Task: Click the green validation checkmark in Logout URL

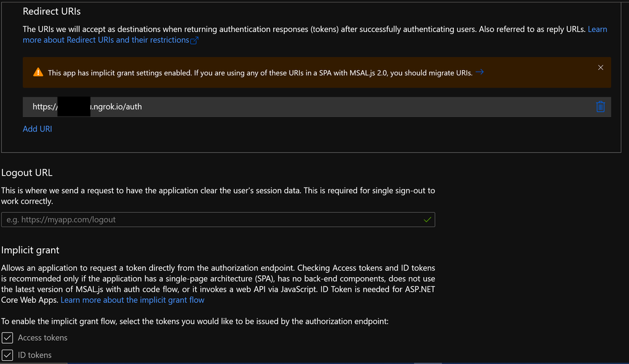Action: click(x=428, y=220)
